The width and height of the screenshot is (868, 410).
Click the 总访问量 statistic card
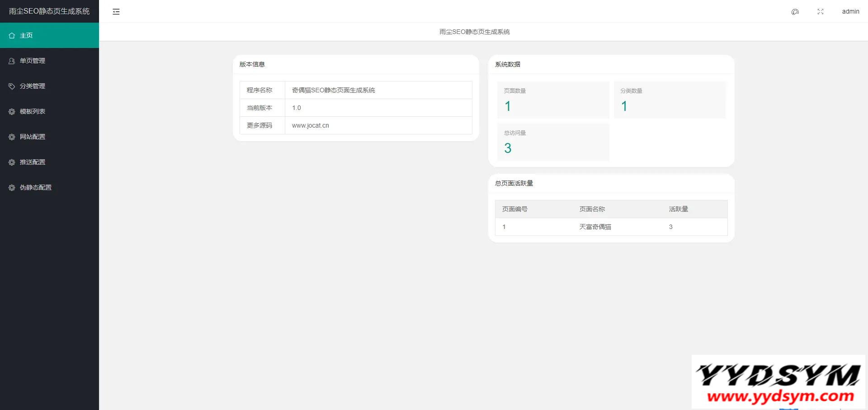[x=553, y=142]
